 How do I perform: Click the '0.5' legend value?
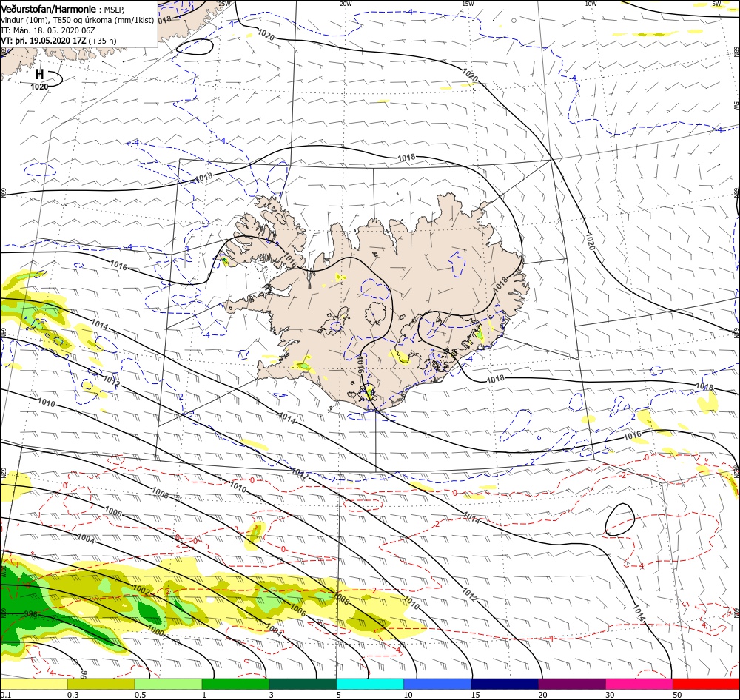(140, 695)
